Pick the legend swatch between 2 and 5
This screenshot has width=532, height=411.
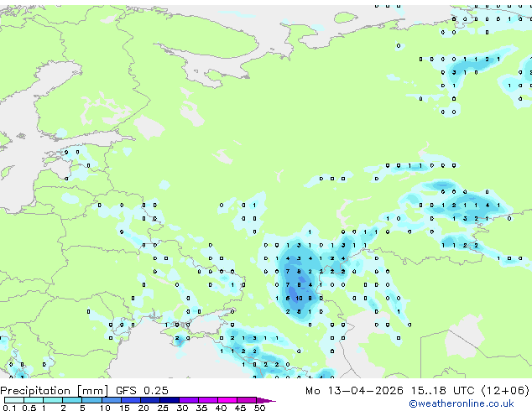click(x=72, y=400)
